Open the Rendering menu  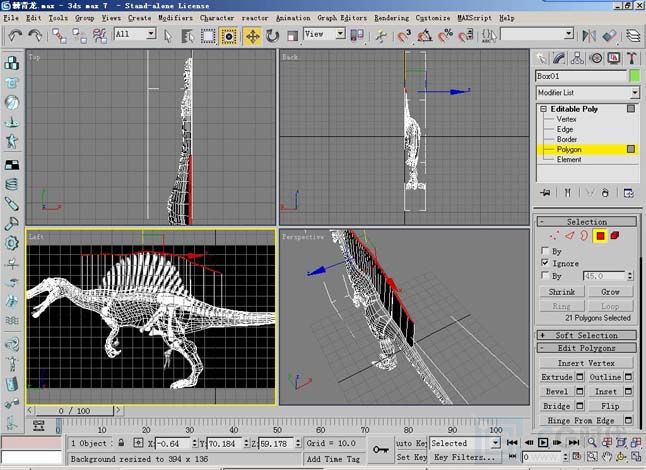point(391,18)
